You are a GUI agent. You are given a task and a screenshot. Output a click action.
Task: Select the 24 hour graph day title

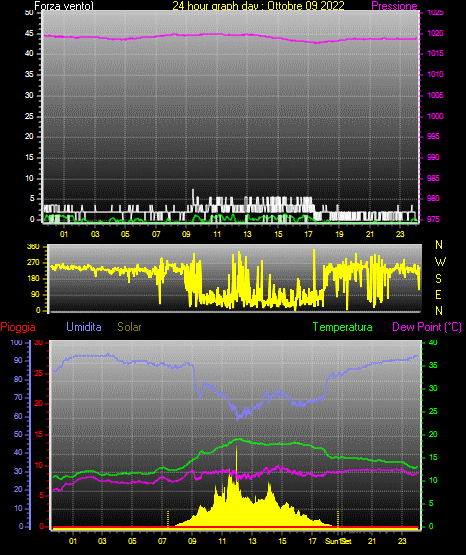point(258,6)
